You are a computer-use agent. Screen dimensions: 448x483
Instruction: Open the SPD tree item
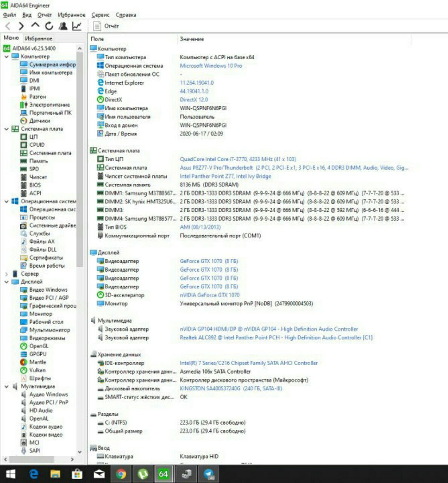tap(29, 169)
